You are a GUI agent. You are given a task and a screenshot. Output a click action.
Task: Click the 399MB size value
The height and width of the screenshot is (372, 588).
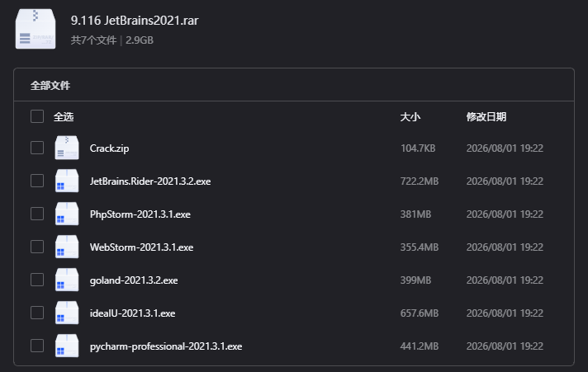coord(415,280)
